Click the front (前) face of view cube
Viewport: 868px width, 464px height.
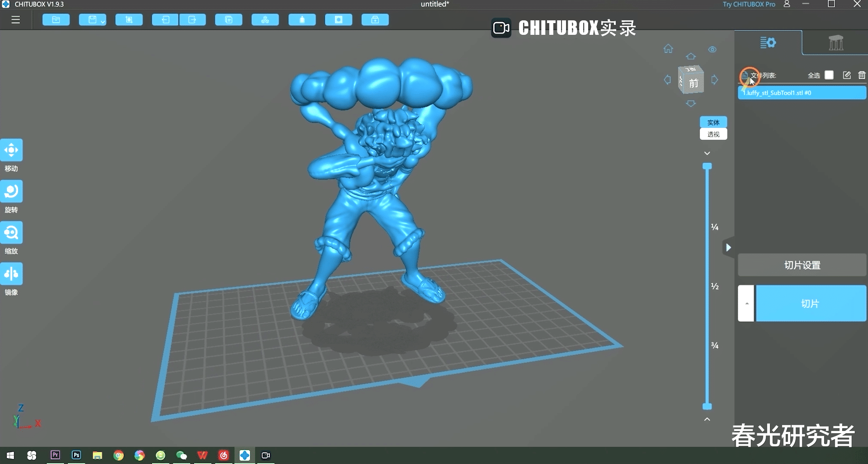[x=693, y=83]
